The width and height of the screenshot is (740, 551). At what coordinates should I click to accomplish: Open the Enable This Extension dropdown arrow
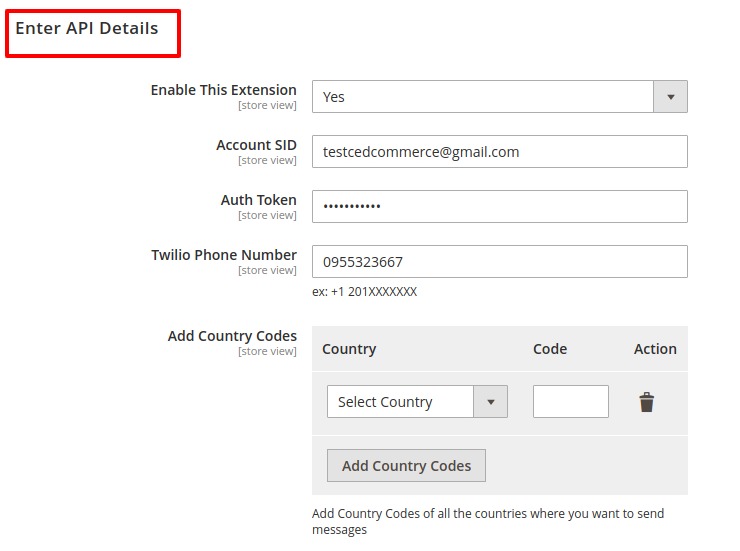670,97
